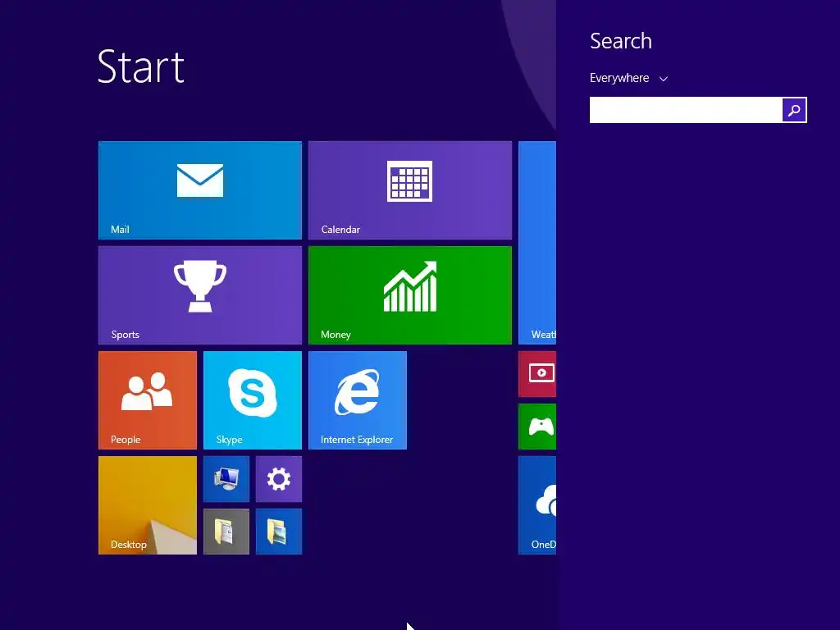Open the green Xbox Games tile
The height and width of the screenshot is (630, 840).
[537, 427]
